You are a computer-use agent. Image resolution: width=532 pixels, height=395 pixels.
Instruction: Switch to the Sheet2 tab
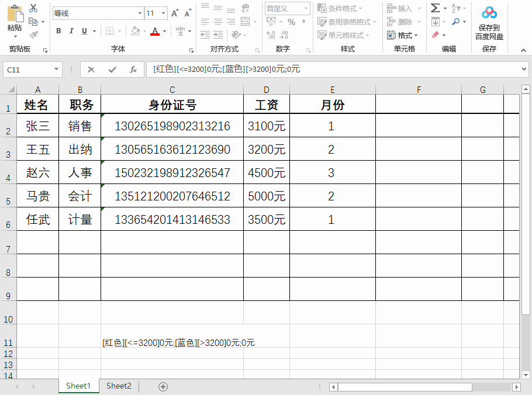click(x=119, y=386)
